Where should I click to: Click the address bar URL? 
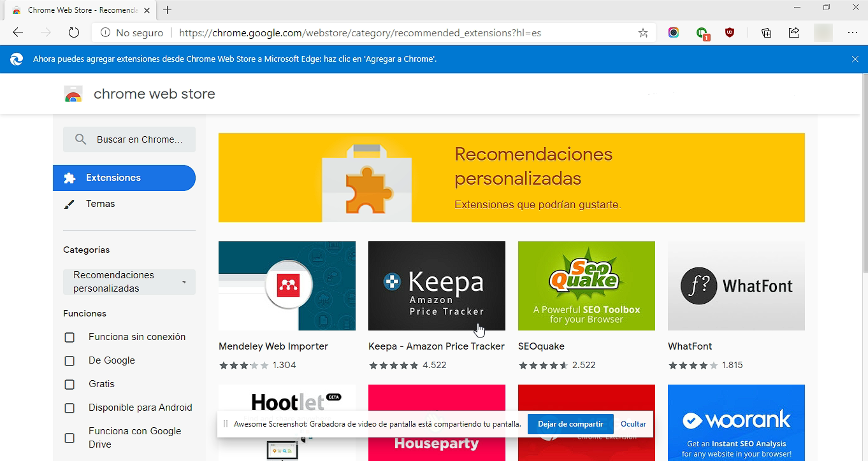[x=360, y=32]
